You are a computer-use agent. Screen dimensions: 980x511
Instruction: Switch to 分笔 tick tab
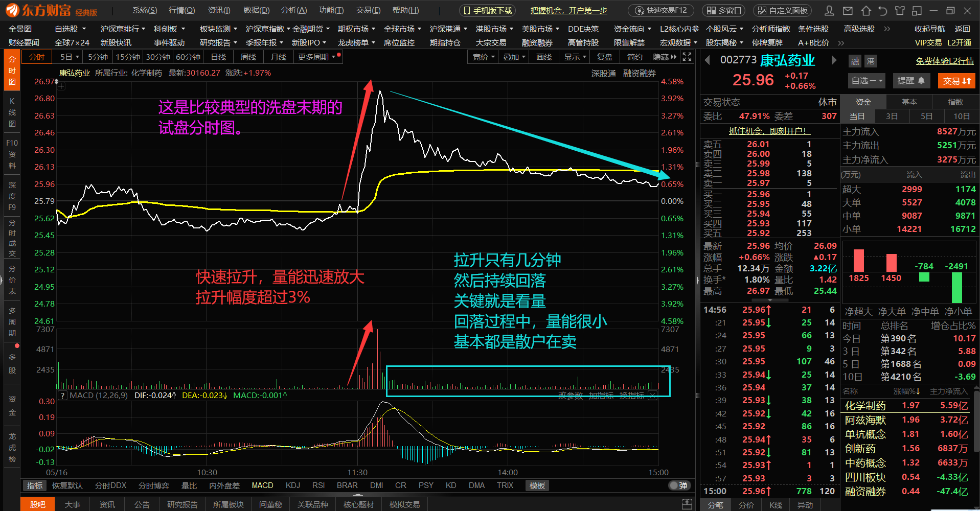pos(716,505)
